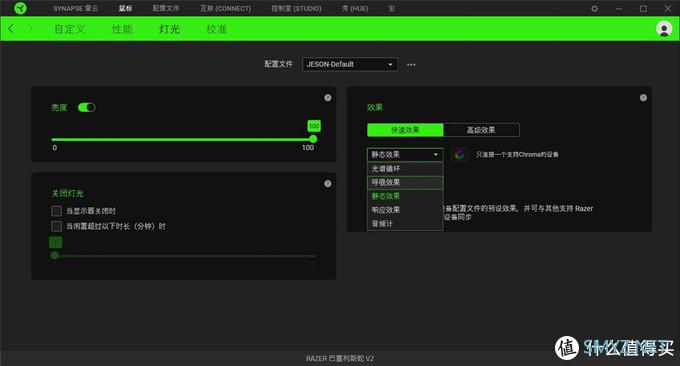
Task: Check 当显示器关闭时 checkbox
Action: [56, 211]
